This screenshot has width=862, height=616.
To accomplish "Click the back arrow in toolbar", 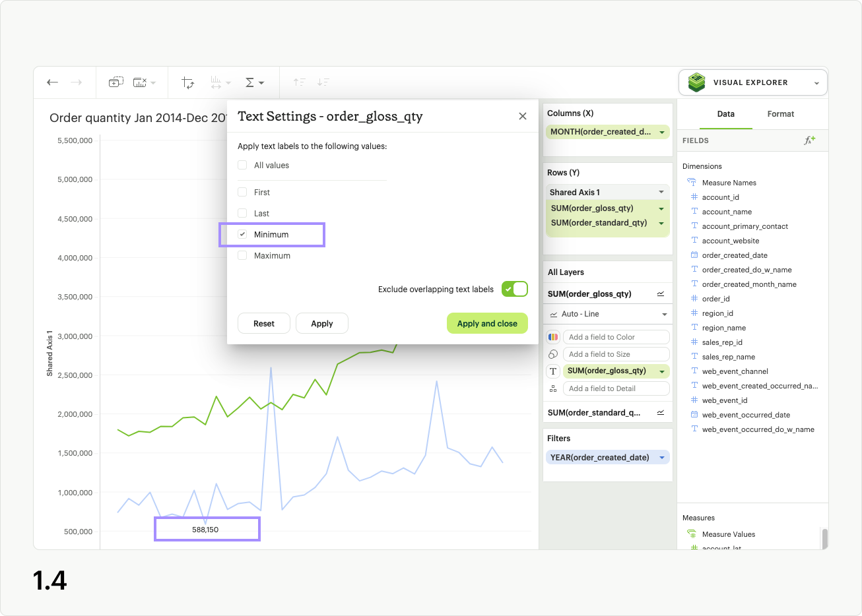I will click(x=53, y=82).
